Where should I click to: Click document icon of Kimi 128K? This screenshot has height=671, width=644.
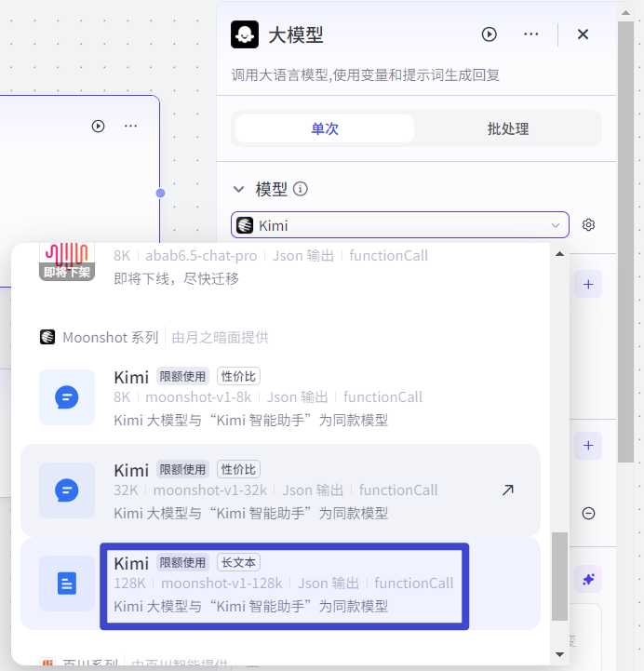point(67,584)
